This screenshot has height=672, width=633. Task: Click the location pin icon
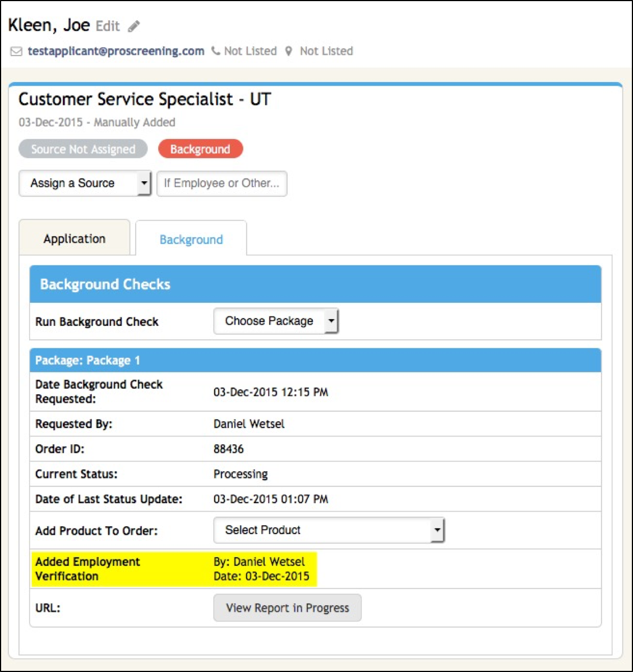pos(289,51)
